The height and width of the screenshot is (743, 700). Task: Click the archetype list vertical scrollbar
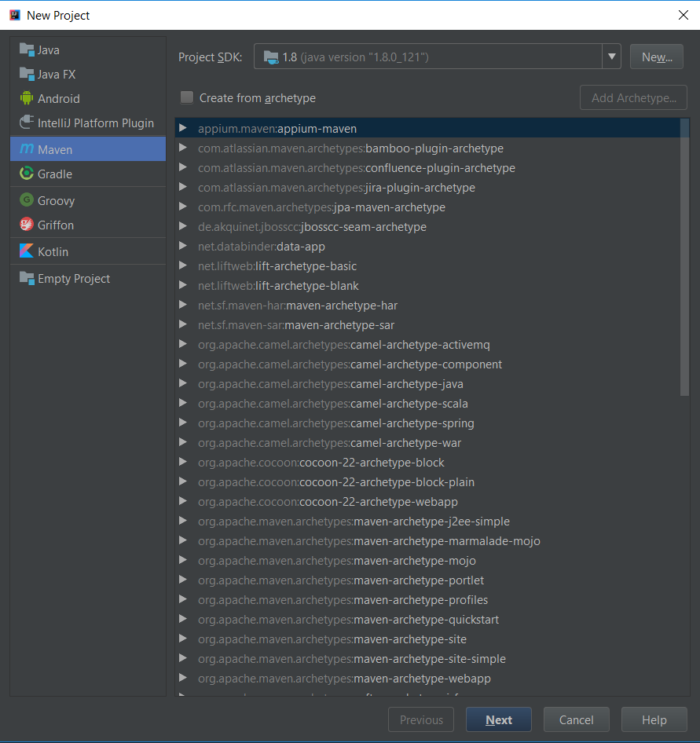click(684, 258)
